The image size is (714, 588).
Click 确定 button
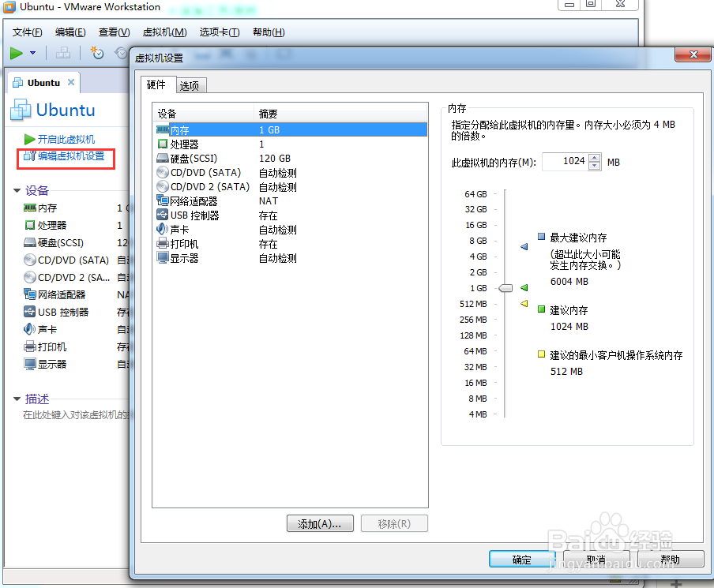pyautogui.click(x=522, y=560)
